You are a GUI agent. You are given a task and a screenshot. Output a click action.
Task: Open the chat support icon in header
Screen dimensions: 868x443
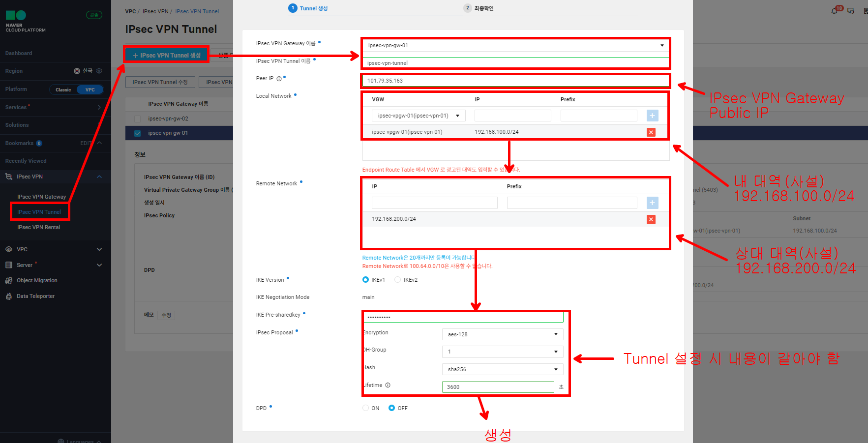851,11
